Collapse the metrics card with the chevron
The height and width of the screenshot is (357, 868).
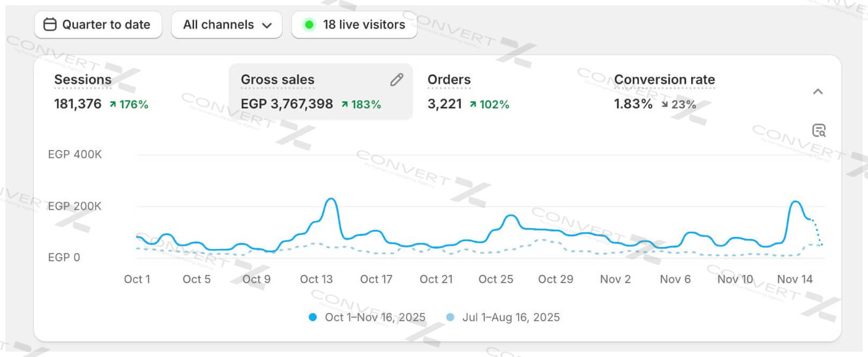tap(818, 92)
